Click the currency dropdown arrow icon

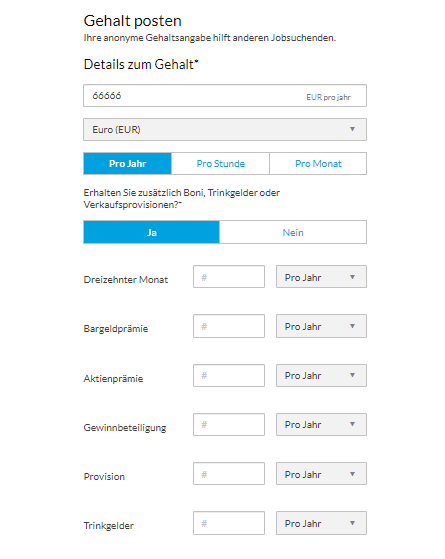352,129
